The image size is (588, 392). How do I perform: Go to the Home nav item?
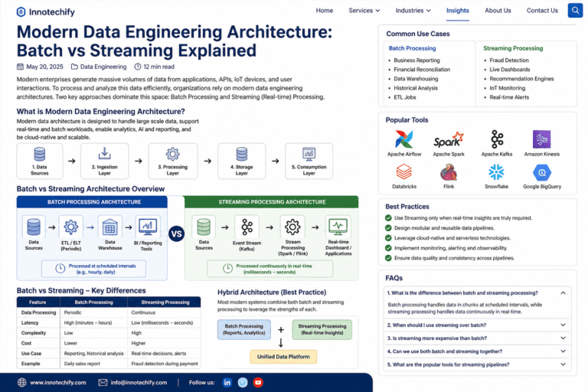(x=325, y=11)
